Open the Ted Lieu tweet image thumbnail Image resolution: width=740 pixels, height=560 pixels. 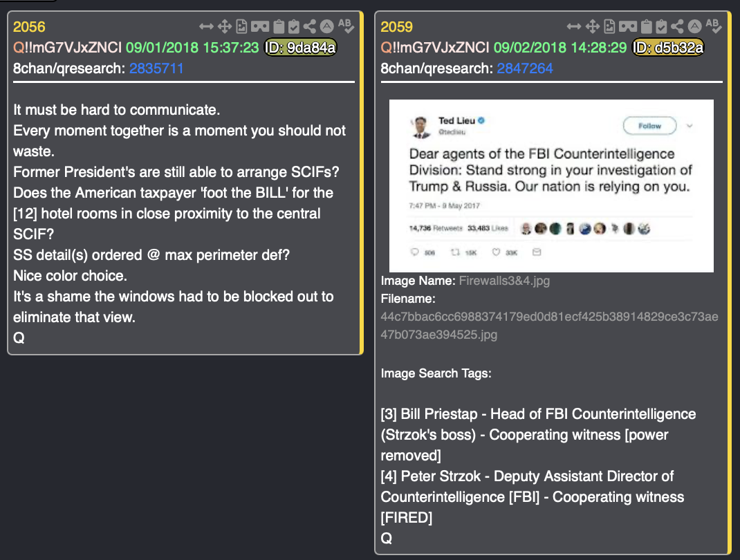pos(551,186)
